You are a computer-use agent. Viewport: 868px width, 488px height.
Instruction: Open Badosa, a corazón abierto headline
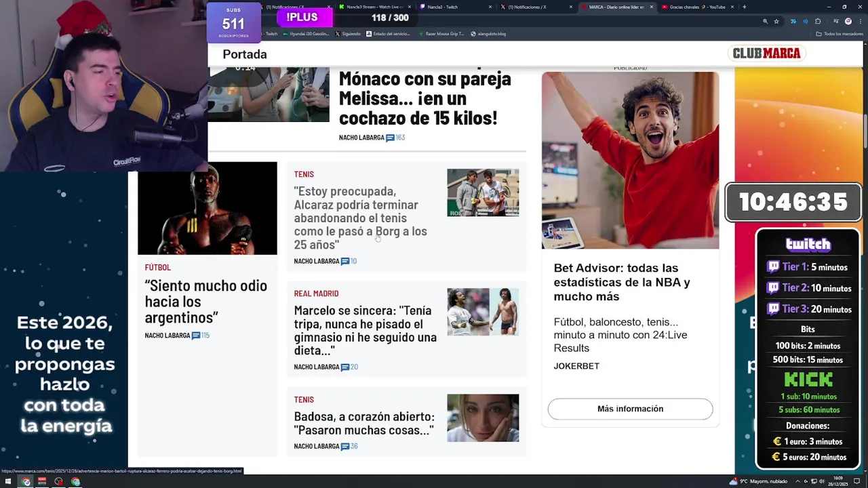(x=364, y=423)
